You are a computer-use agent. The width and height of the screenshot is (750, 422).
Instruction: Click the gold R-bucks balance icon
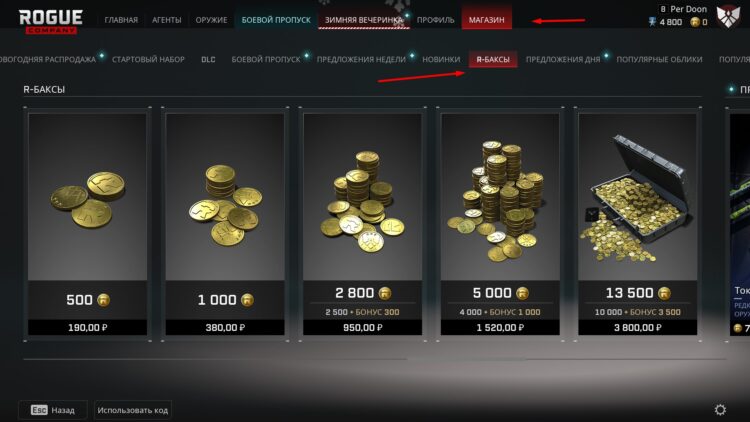tap(695, 22)
